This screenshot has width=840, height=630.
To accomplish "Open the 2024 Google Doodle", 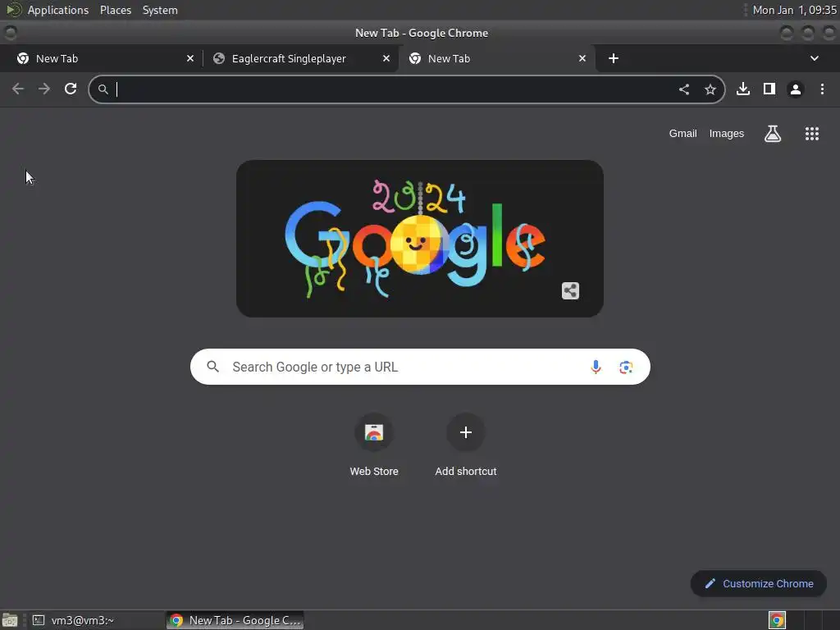I will click(x=420, y=239).
